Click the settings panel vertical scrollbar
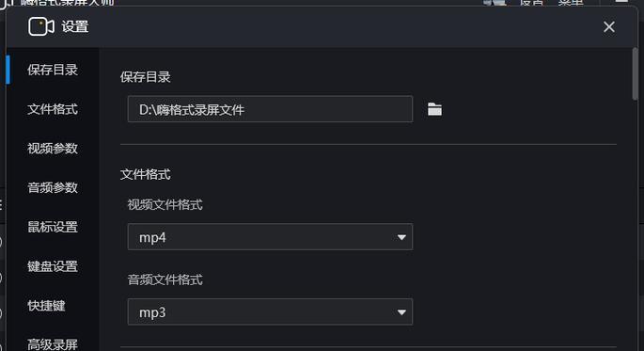Screen dimensions: 644x351 [635, 74]
